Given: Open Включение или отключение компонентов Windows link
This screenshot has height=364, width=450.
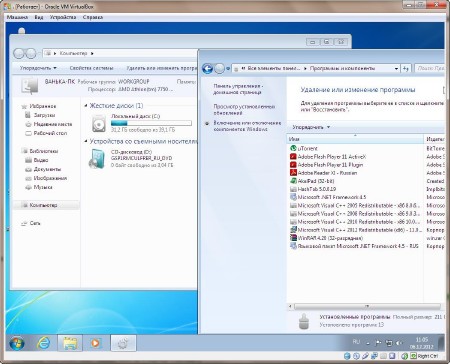Looking at the screenshot, I should 247,126.
